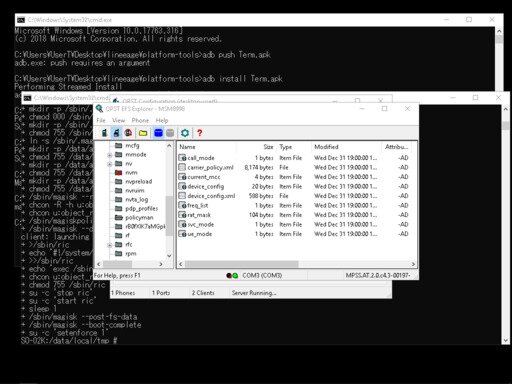Open the Phone menu in EFS Explorer
The image size is (512, 384).
coord(140,120)
